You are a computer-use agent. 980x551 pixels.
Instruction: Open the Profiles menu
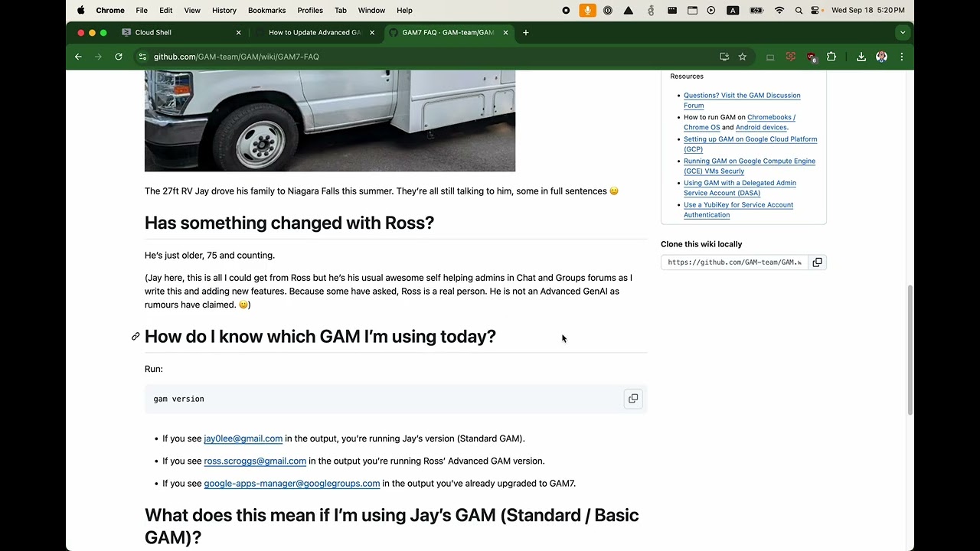coord(310,10)
